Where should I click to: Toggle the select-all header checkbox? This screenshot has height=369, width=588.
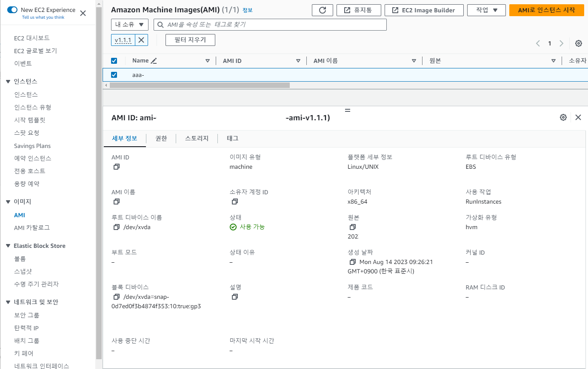pos(114,61)
